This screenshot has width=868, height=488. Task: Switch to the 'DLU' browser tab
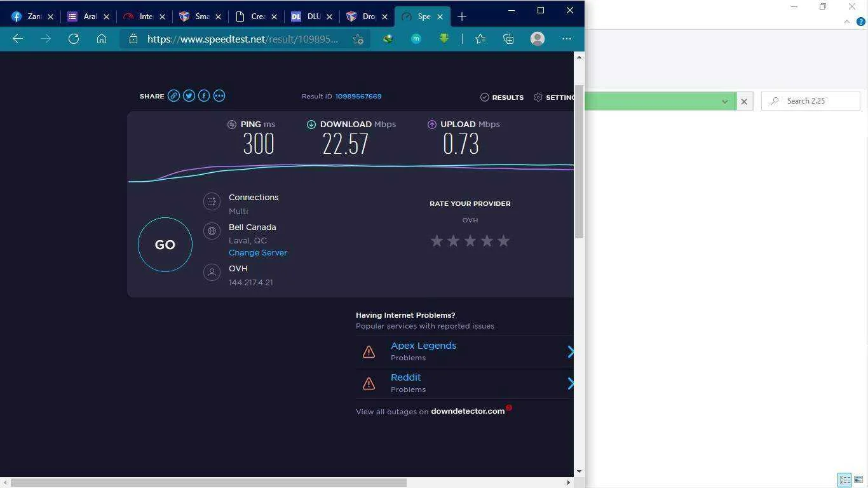pos(310,17)
